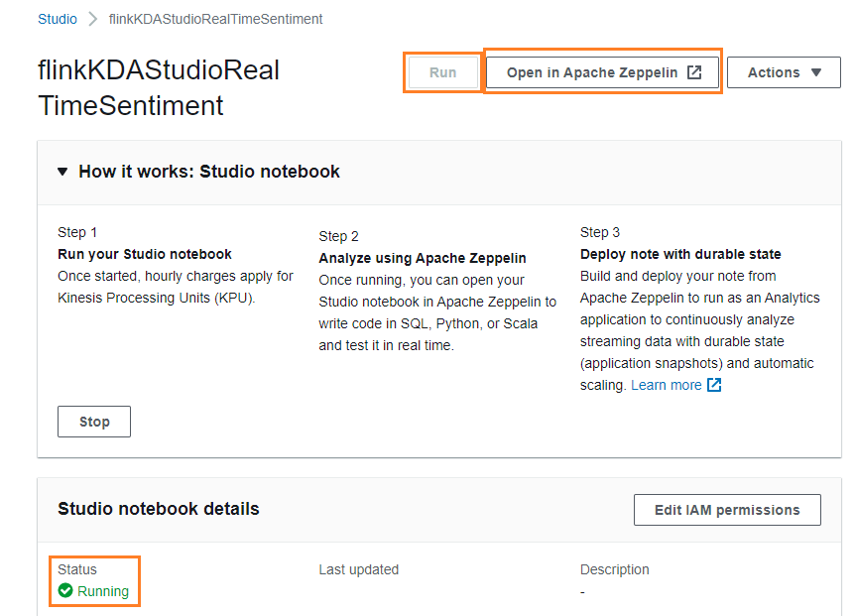Click the Last updated label
The image size is (855, 616).
click(359, 569)
